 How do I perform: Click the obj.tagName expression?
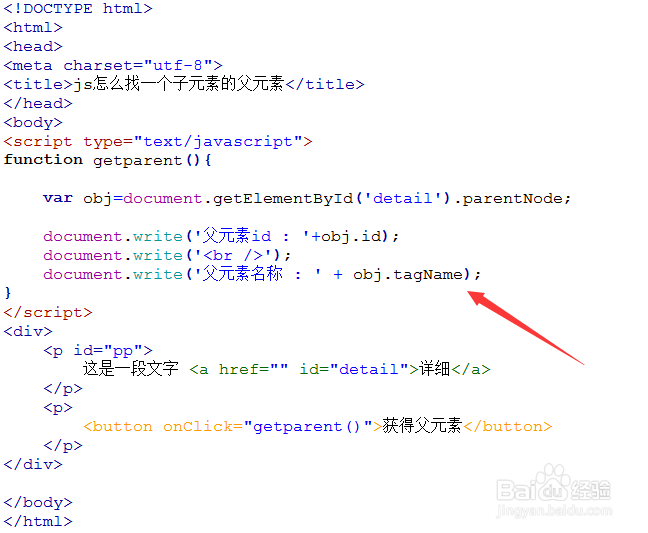(x=408, y=275)
